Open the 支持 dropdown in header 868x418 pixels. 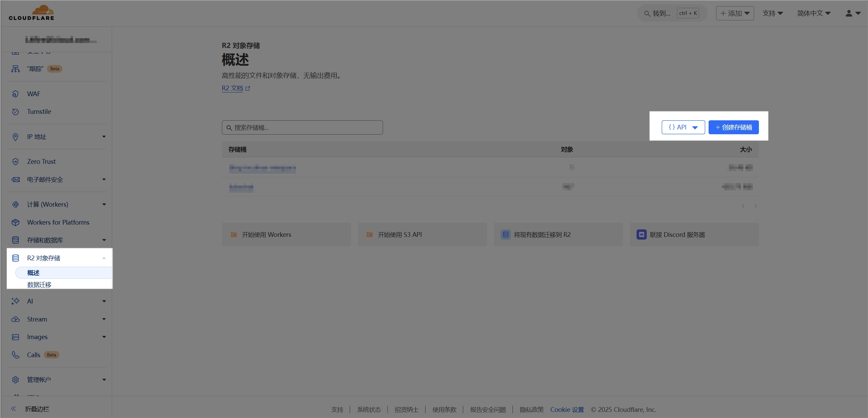(772, 13)
